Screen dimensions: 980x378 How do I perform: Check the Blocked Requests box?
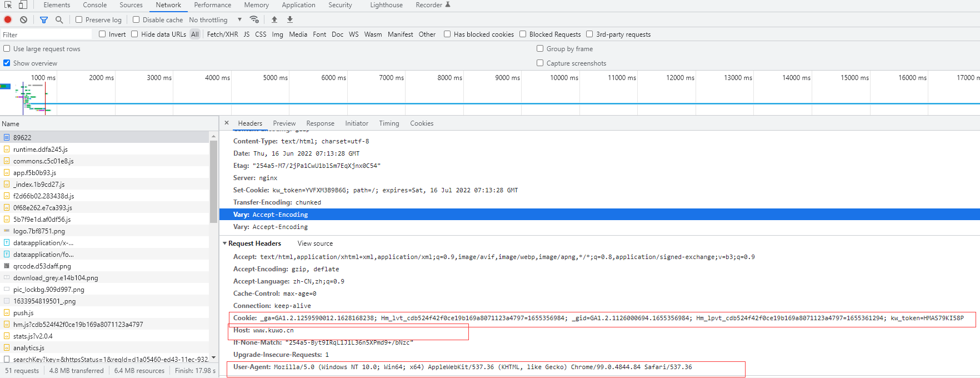(x=523, y=34)
